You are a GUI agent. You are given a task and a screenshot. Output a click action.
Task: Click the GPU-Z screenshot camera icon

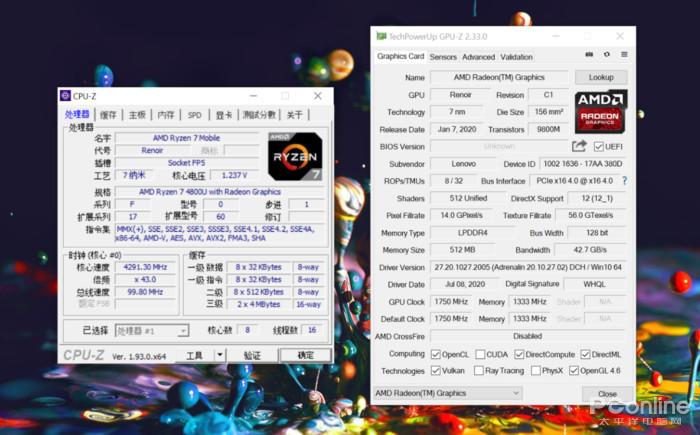(x=589, y=54)
